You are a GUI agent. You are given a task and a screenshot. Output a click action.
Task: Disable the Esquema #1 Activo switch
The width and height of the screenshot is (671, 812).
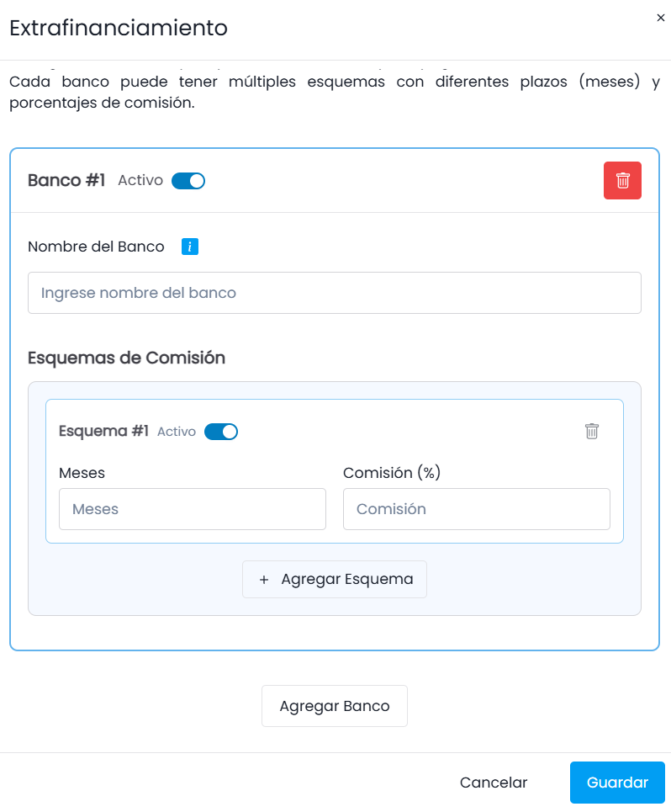pyautogui.click(x=221, y=432)
